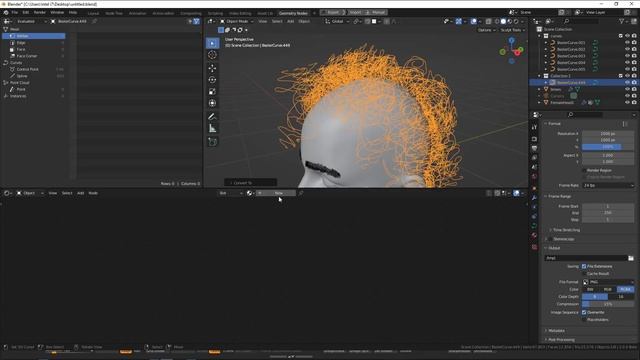This screenshot has width=640, height=360.
Task: Toggle the File Extensions checkbox
Action: tap(584, 266)
